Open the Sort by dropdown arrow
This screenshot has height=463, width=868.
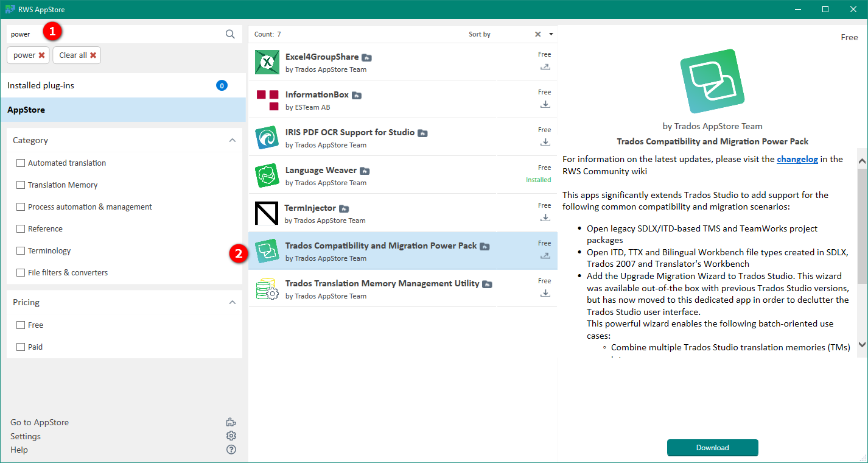click(551, 34)
